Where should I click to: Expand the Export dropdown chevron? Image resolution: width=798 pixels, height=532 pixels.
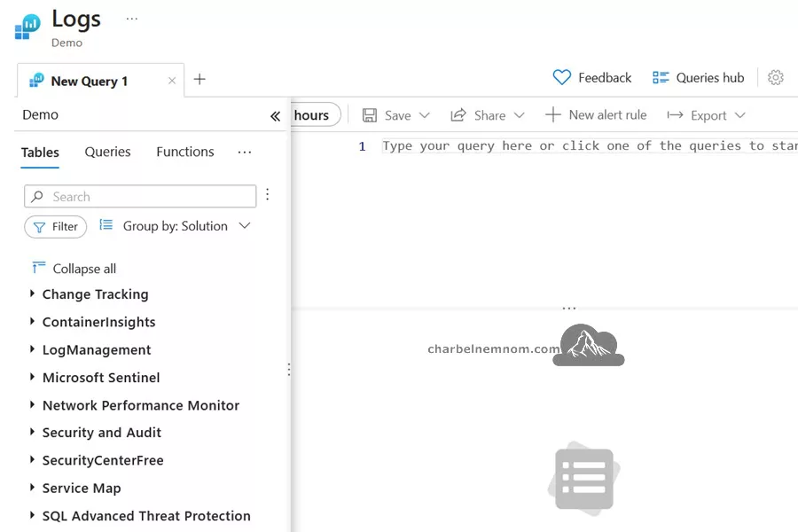click(x=740, y=115)
